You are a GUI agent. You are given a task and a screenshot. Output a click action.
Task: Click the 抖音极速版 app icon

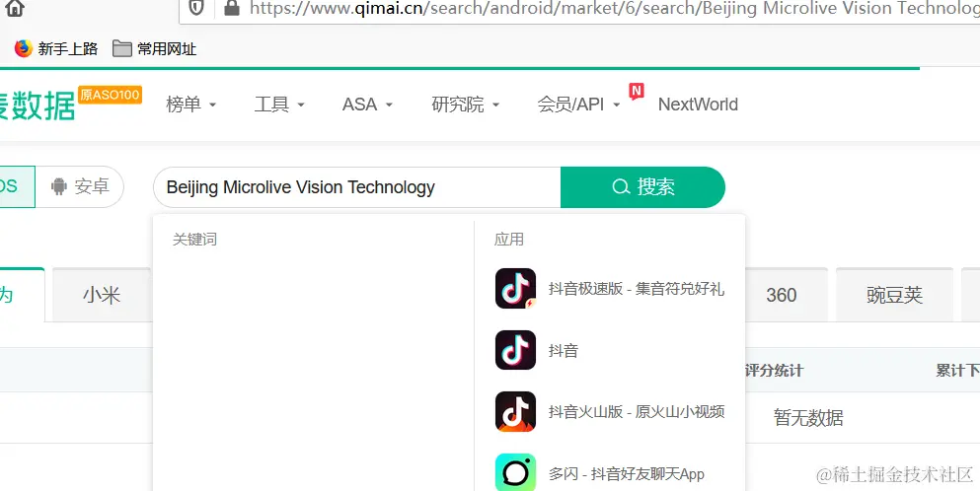515,289
